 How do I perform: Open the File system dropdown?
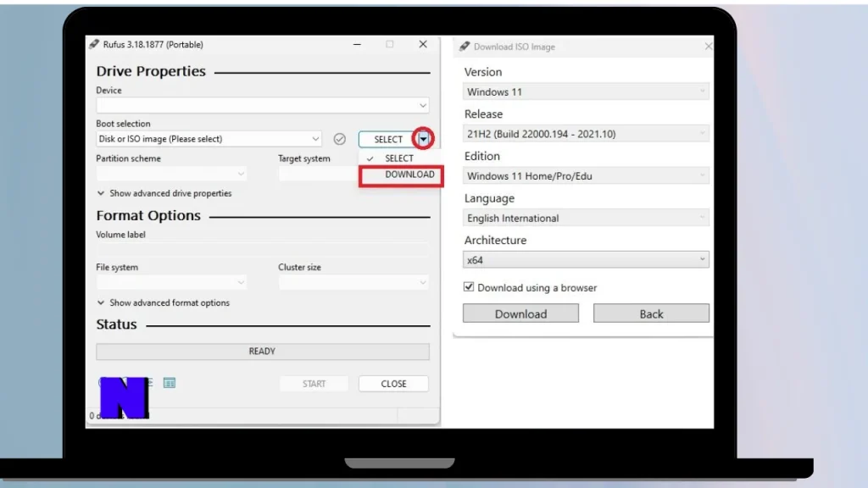click(x=171, y=282)
